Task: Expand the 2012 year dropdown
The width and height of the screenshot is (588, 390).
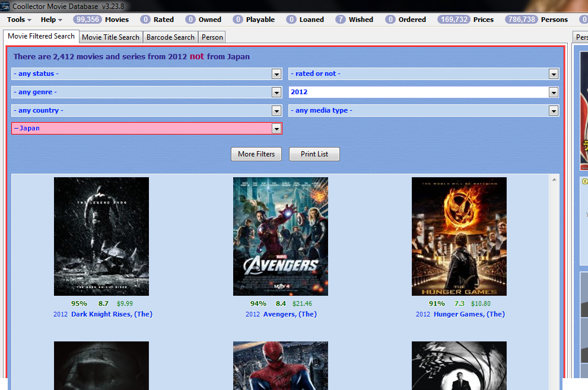Action: coord(554,92)
